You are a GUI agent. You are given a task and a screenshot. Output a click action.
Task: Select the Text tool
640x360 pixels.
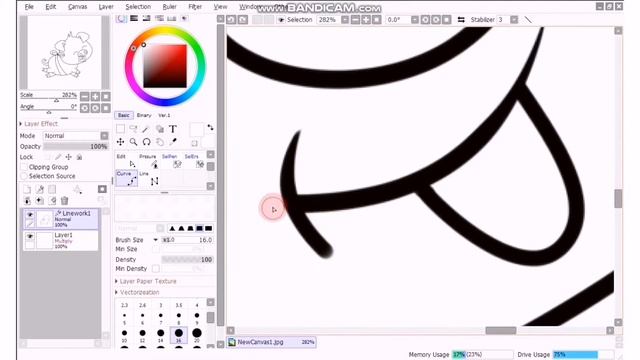(x=173, y=129)
